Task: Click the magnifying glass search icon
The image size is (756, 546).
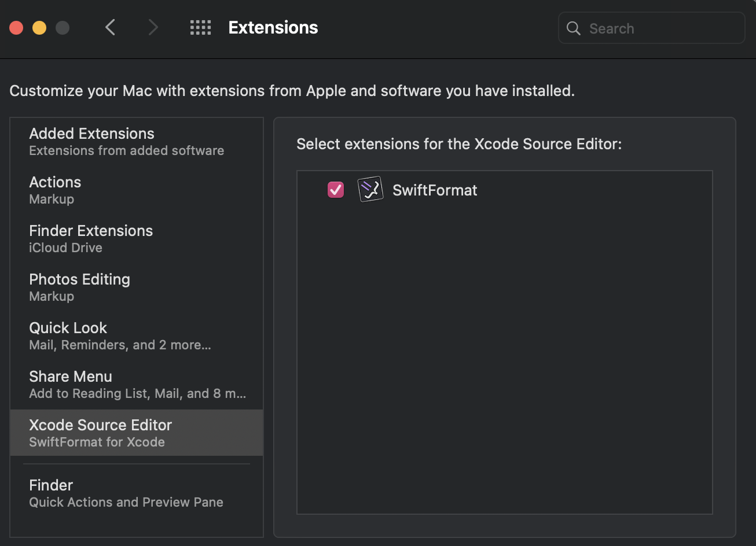Action: (x=573, y=28)
